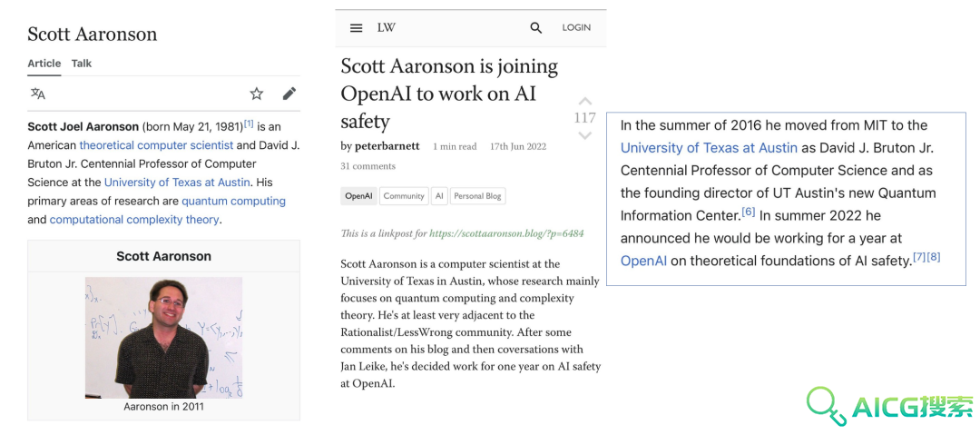Click the Aaronson in 2011 caption
Image resolution: width=980 pixels, height=435 pixels.
coord(163,406)
